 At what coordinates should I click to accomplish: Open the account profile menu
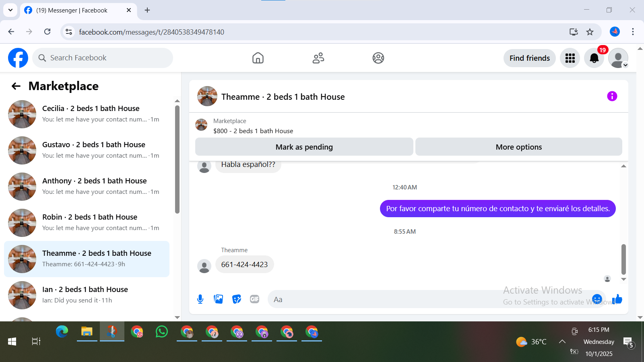coord(618,58)
